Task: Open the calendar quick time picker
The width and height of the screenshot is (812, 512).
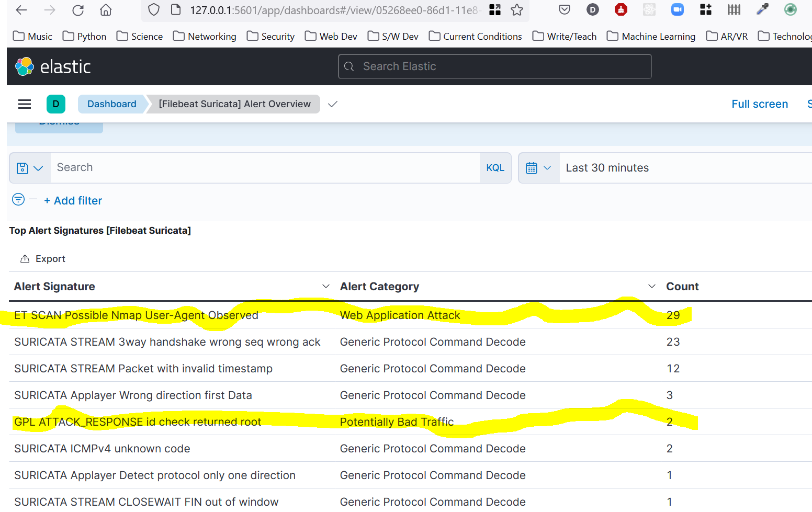Action: [x=538, y=168]
